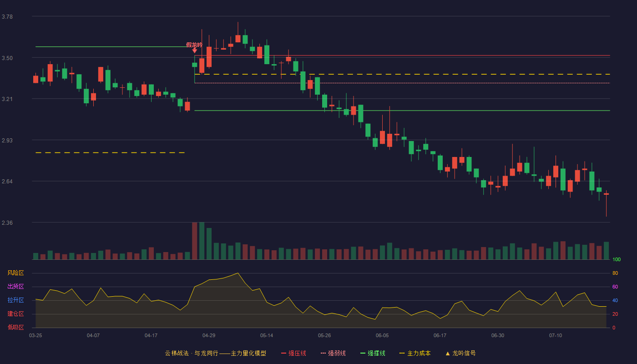The width and height of the screenshot is (637, 364).
Task: Hide the 强撑线 series via legend
Action: point(373,353)
